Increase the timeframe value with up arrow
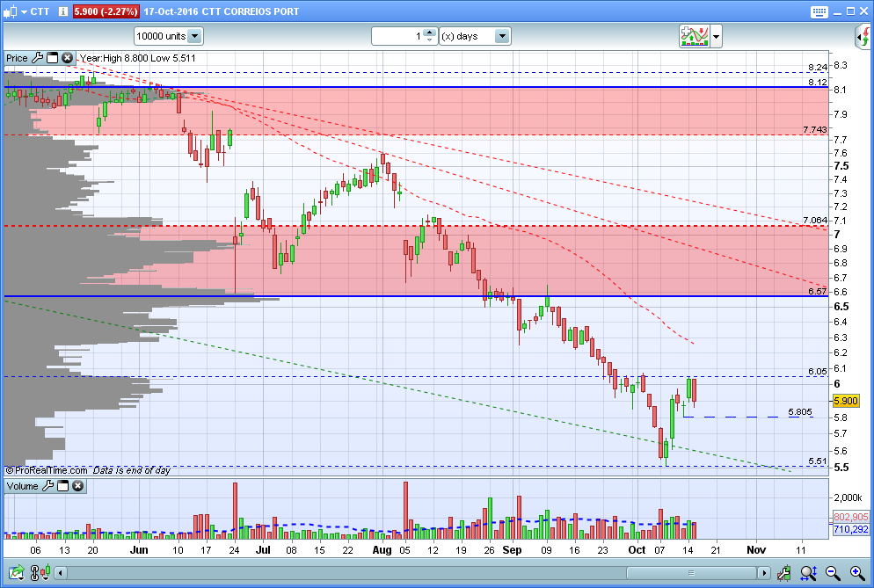 pyautogui.click(x=429, y=33)
